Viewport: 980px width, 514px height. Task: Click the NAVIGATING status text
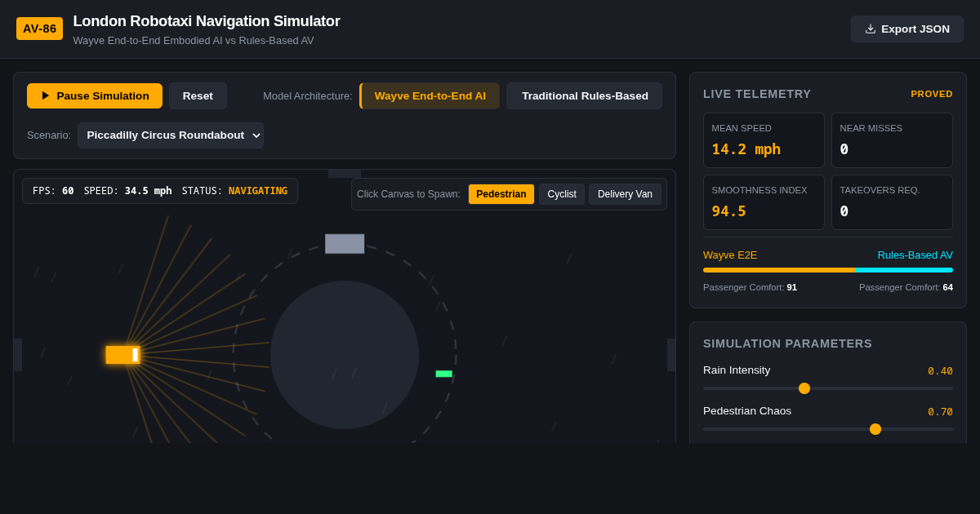[x=258, y=191]
